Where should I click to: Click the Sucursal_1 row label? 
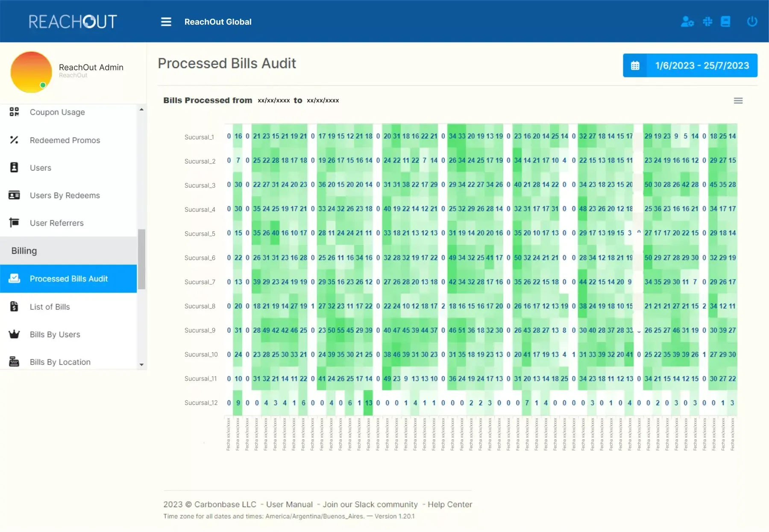click(199, 137)
